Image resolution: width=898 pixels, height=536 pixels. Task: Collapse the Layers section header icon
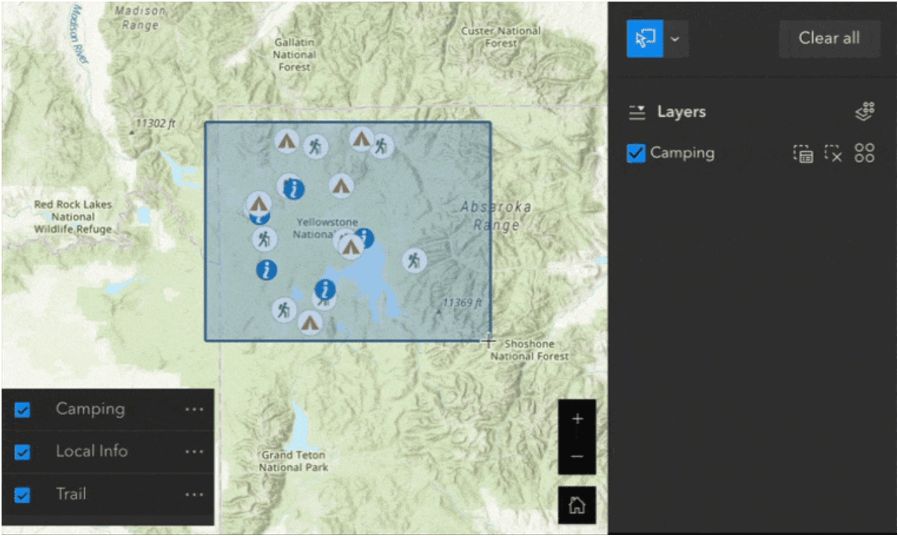pos(637,113)
